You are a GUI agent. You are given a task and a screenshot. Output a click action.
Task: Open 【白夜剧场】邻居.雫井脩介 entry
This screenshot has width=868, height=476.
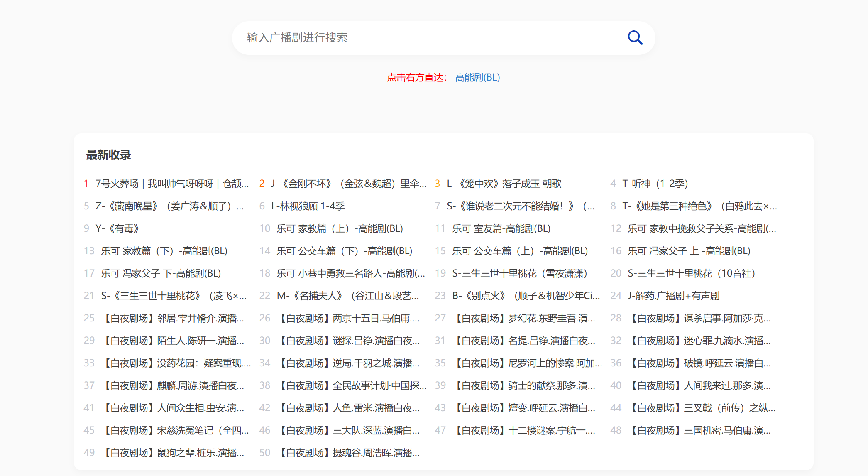point(172,318)
